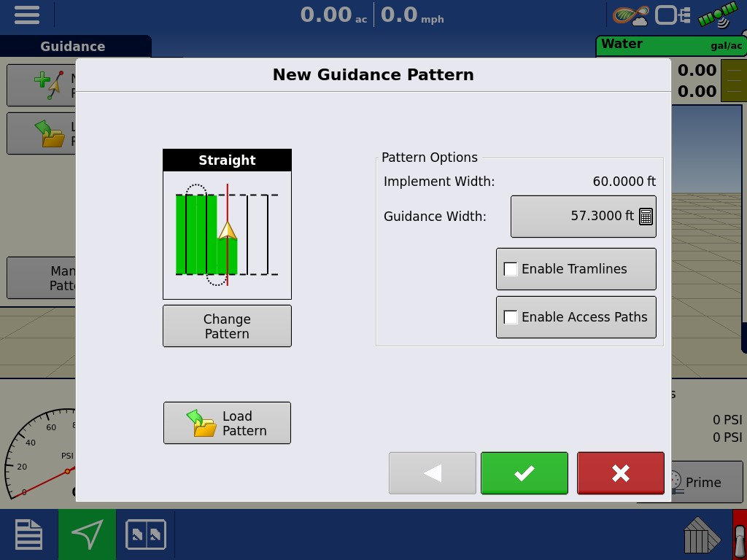
Task: Open Load Pattern from folder
Action: (x=228, y=423)
